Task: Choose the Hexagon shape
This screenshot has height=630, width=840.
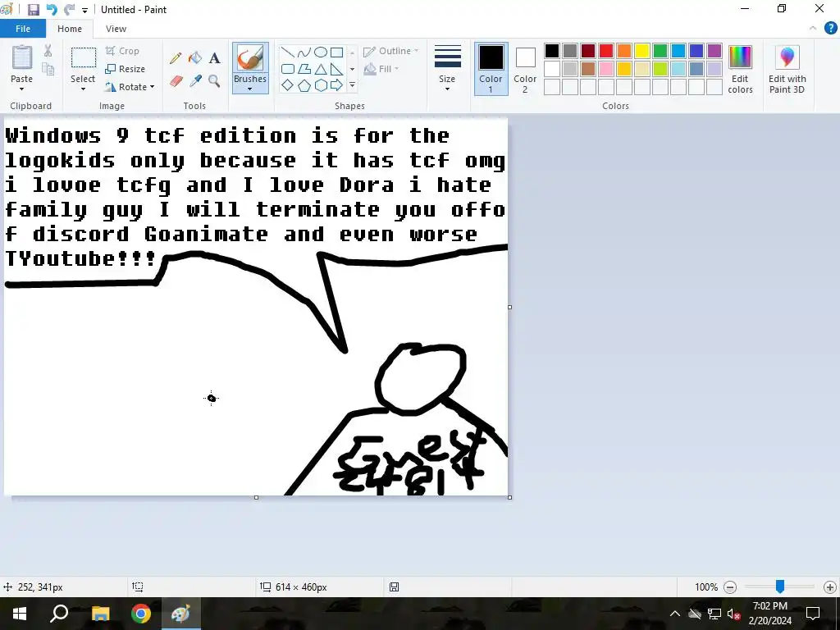Action: pos(321,84)
